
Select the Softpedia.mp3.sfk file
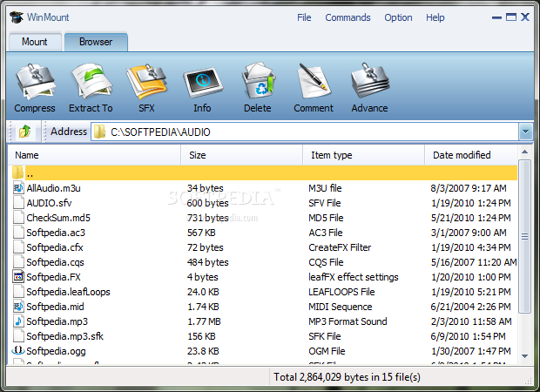tap(64, 336)
